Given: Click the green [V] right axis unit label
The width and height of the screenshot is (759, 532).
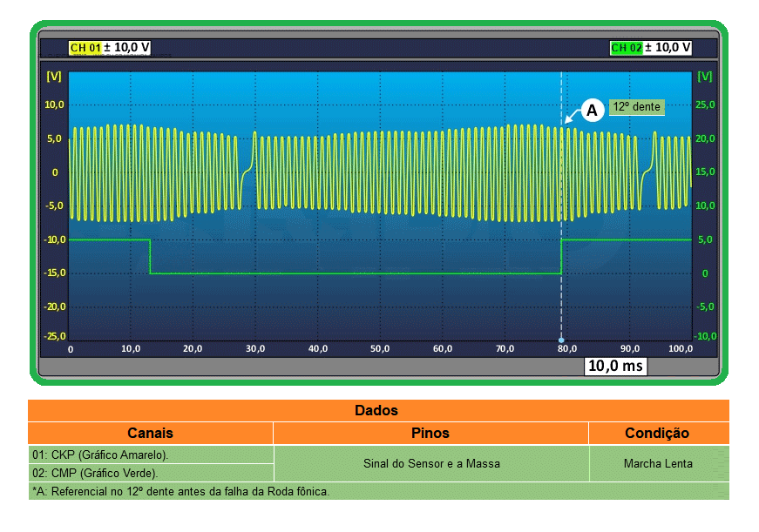Looking at the screenshot, I should point(704,76).
